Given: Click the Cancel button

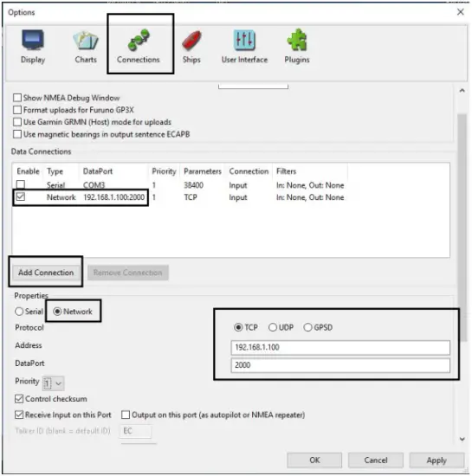Looking at the screenshot, I should click(x=376, y=460).
